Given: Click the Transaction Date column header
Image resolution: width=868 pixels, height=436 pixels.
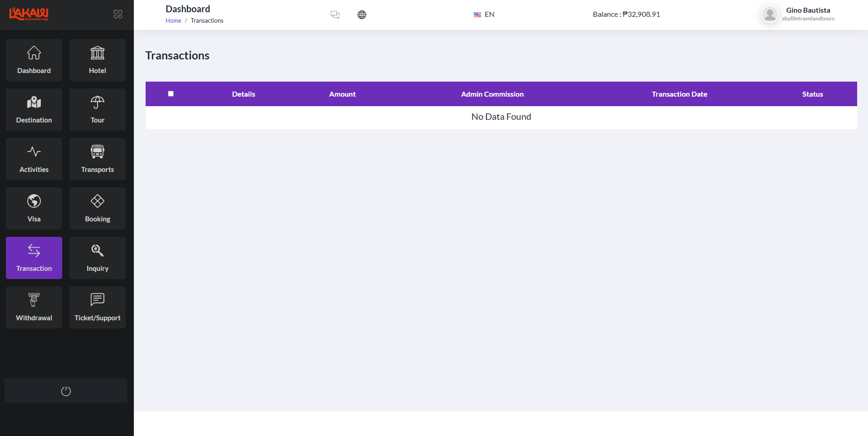Looking at the screenshot, I should point(680,94).
